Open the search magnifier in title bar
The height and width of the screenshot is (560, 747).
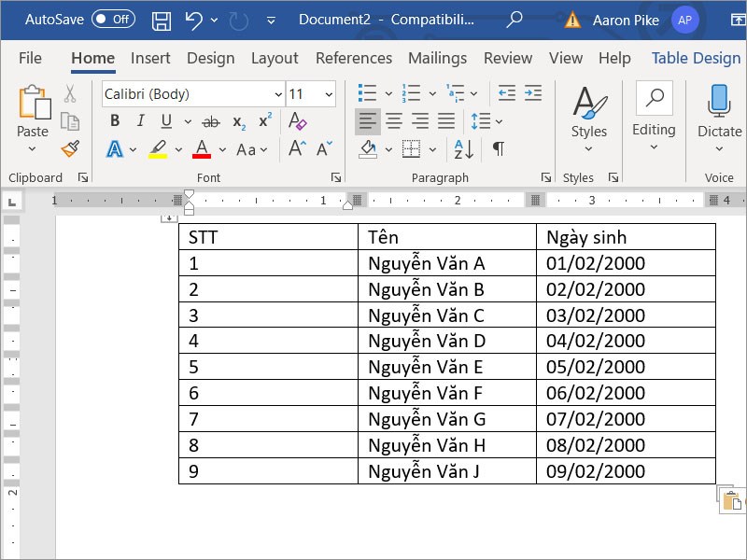[x=514, y=20]
